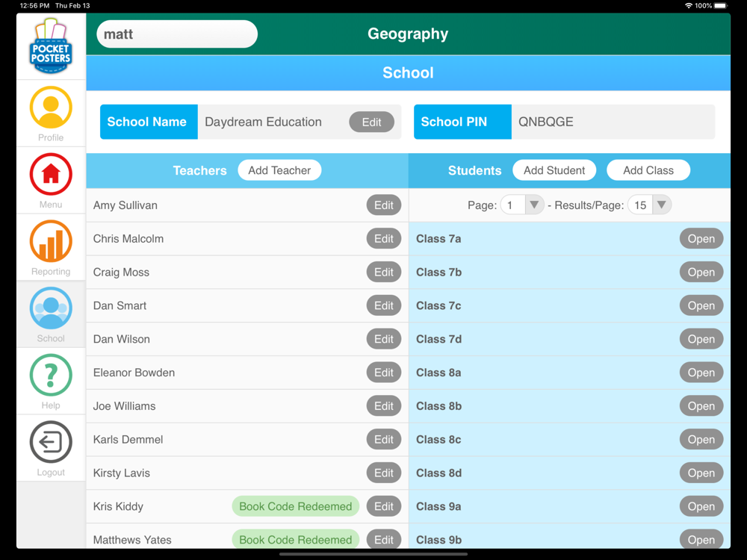
Task: Tap the clock showing 12:56 PM
Action: [35, 6]
